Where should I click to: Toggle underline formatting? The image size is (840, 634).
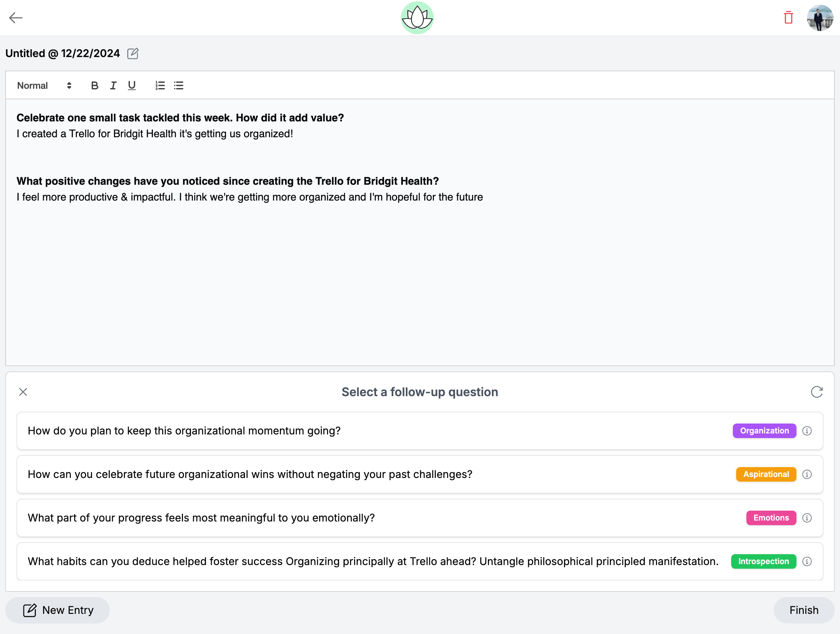[132, 85]
